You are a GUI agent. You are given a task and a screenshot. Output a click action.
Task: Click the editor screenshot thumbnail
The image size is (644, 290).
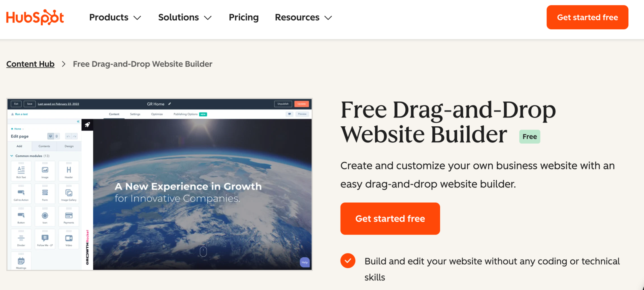click(160, 184)
